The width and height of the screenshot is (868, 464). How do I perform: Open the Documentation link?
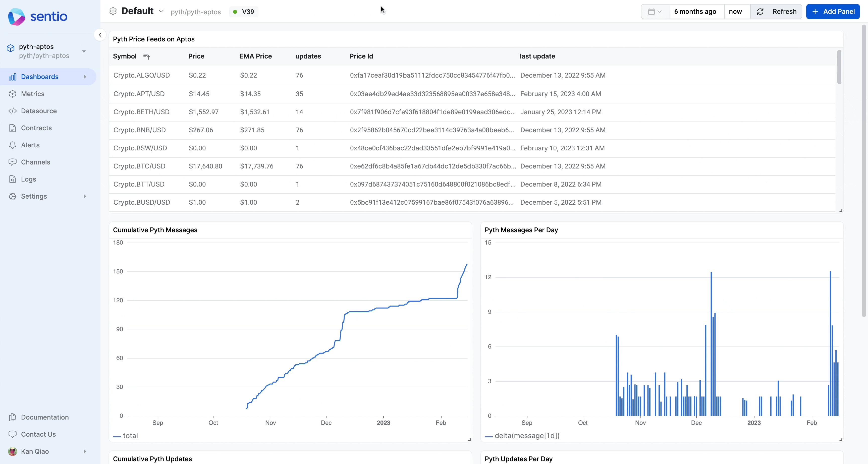pos(44,417)
